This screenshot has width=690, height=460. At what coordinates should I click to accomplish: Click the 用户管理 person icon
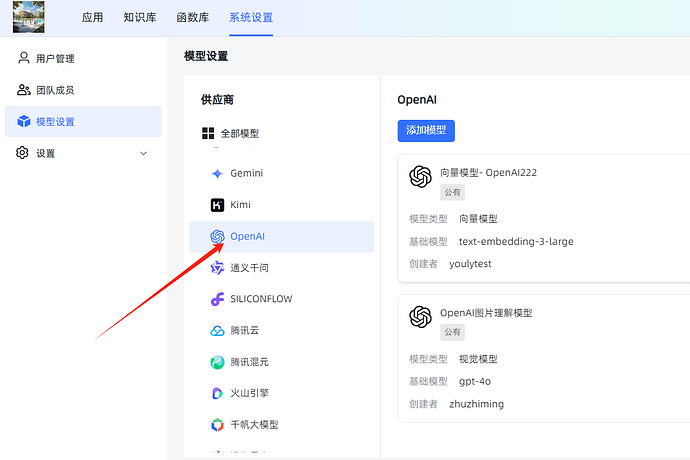23,58
